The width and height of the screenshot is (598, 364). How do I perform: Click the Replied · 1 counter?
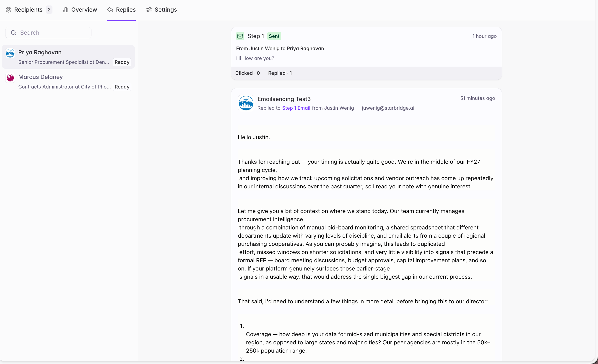click(x=280, y=73)
